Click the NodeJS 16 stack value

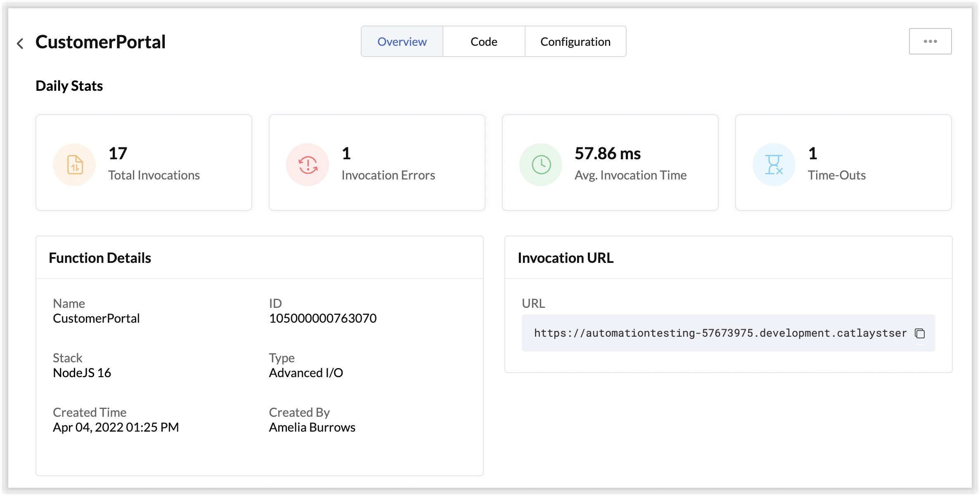(x=82, y=373)
